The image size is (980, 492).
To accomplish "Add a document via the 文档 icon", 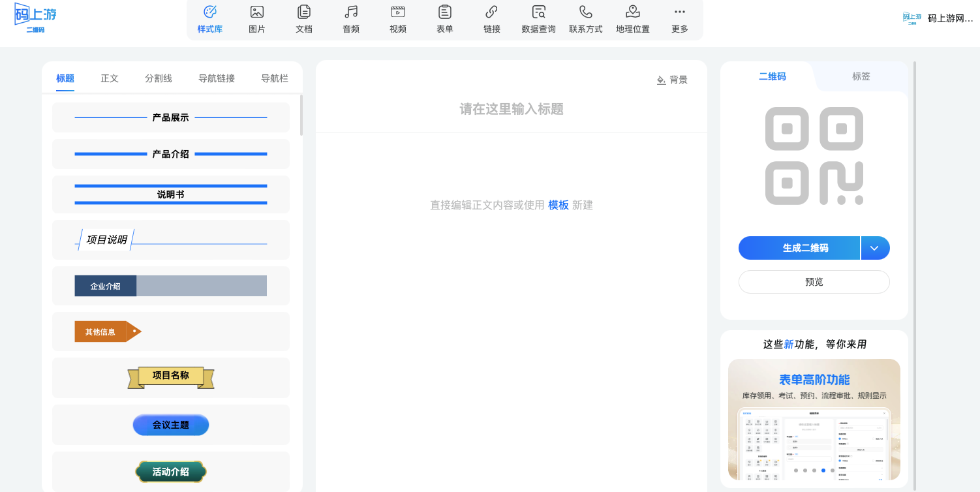I will point(304,20).
